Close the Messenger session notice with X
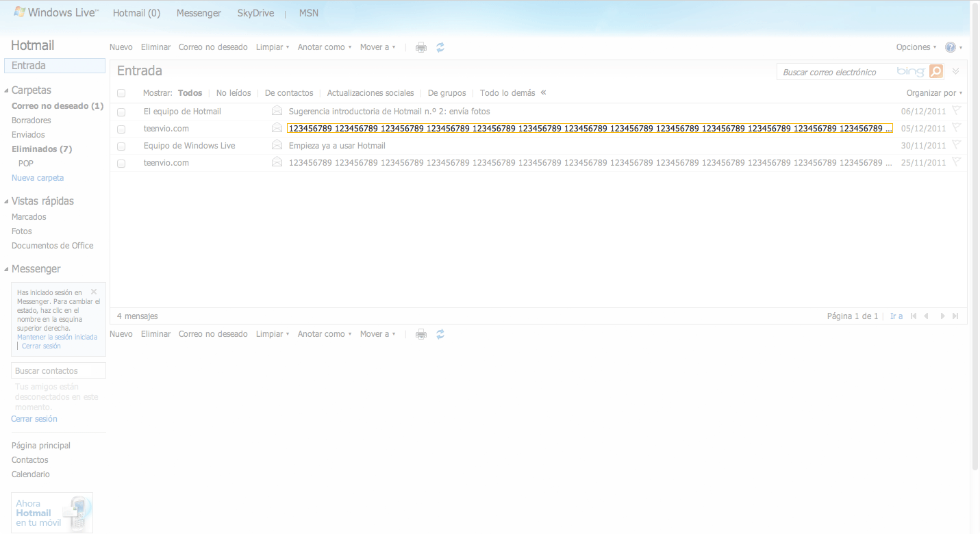 [x=94, y=292]
